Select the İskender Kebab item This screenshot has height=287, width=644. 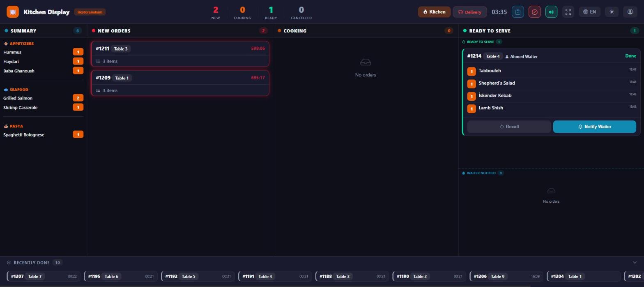[x=552, y=96]
